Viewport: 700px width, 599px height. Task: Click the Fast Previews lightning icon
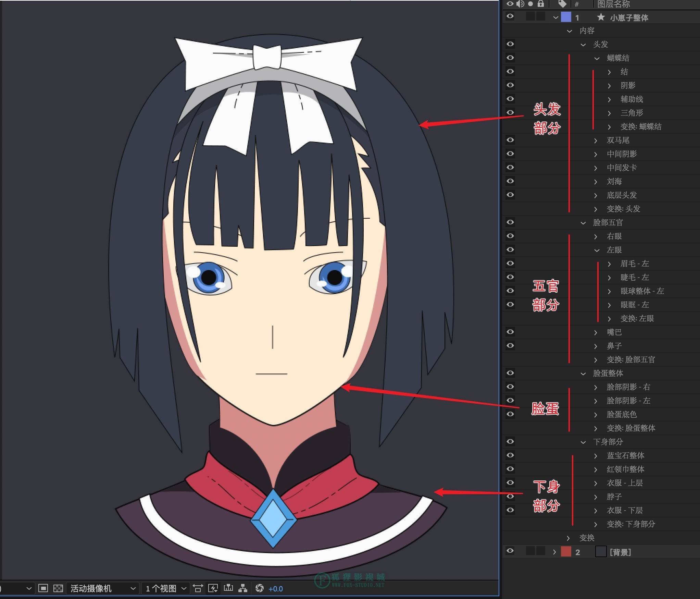tap(213, 588)
